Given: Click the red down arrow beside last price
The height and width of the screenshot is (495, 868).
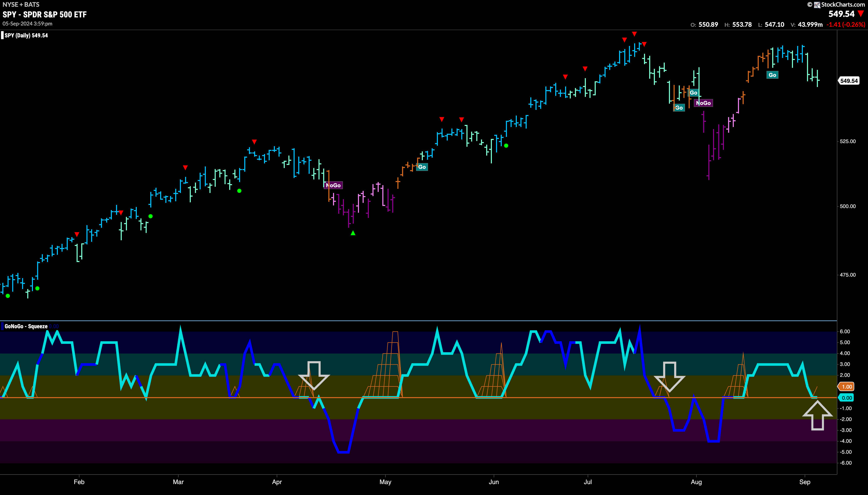Looking at the screenshot, I should point(861,14).
